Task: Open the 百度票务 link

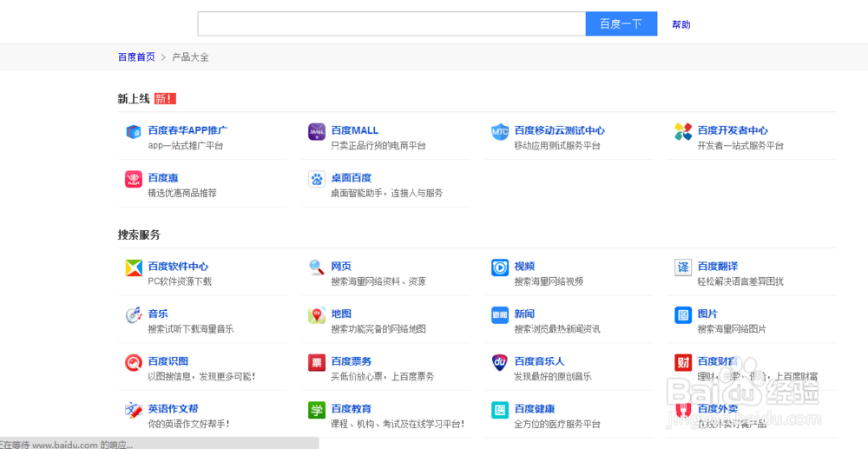Action: (x=351, y=361)
